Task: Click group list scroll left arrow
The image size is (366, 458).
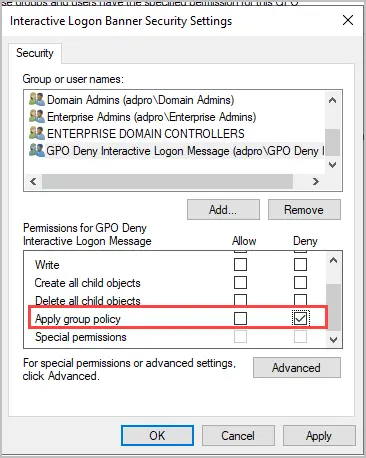Action: pos(33,182)
